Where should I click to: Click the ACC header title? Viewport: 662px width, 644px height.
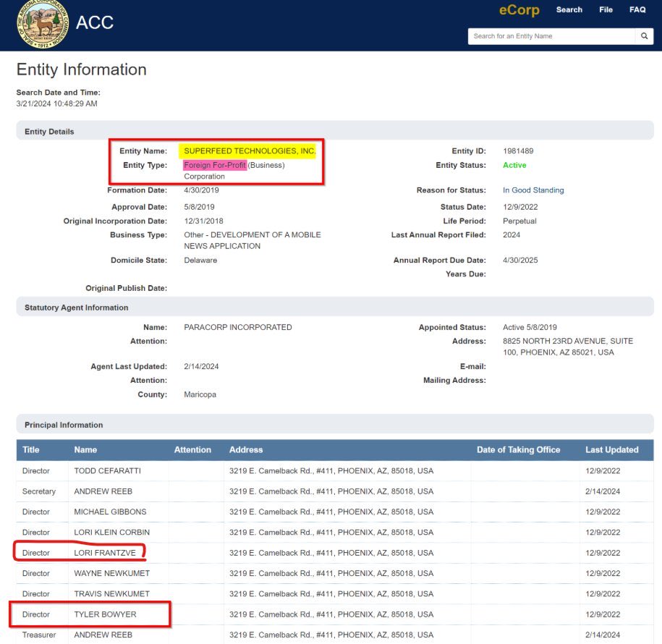click(x=95, y=22)
